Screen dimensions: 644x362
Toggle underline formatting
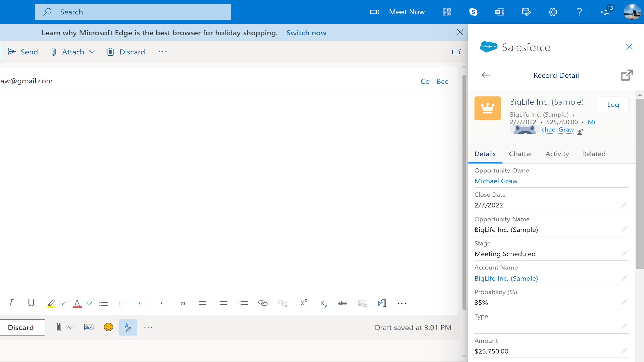click(x=31, y=303)
